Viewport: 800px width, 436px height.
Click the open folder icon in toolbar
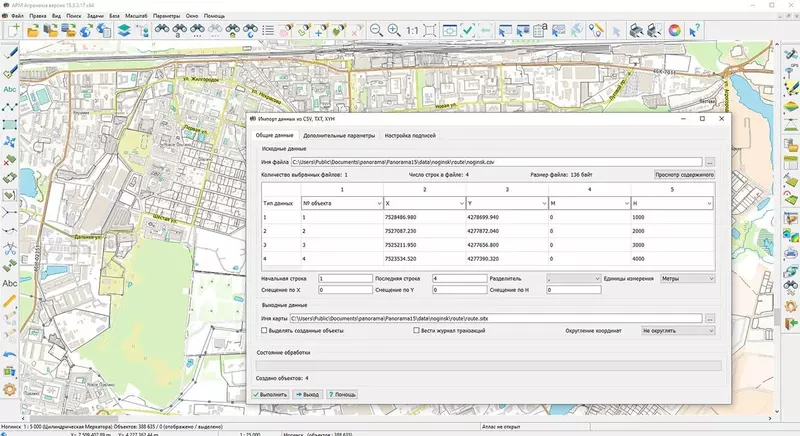32,31
